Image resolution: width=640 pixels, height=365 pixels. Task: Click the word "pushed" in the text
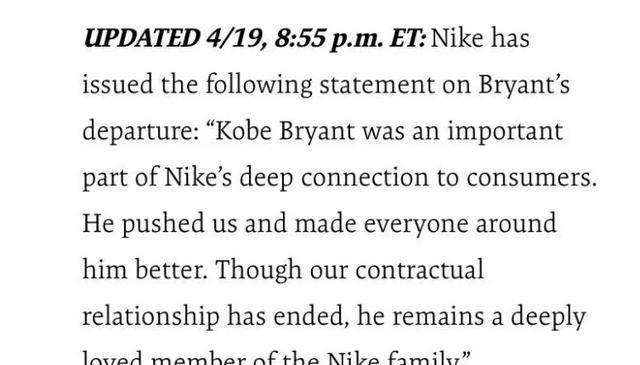pos(163,224)
